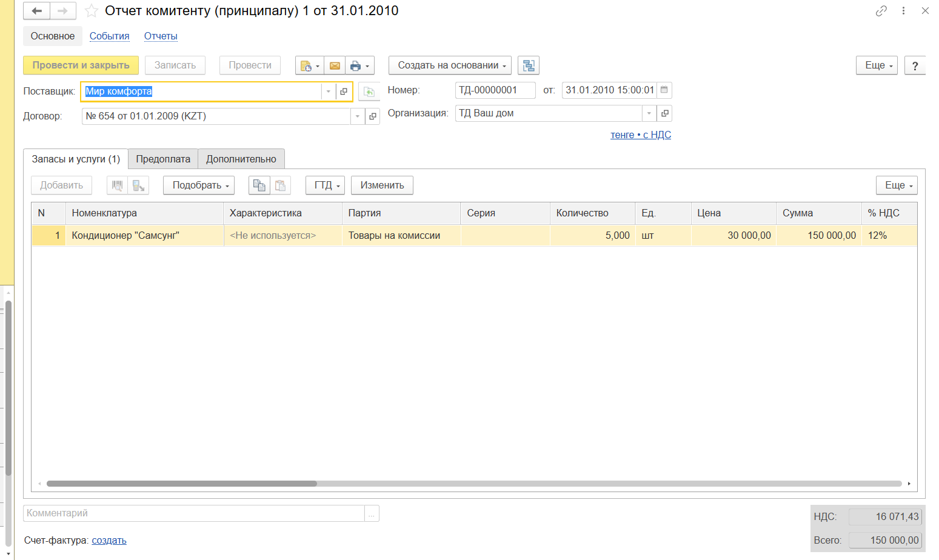Screen dimensions: 939x560
Task: Expand the Договор dropdown arrow
Action: pyautogui.click(x=358, y=116)
